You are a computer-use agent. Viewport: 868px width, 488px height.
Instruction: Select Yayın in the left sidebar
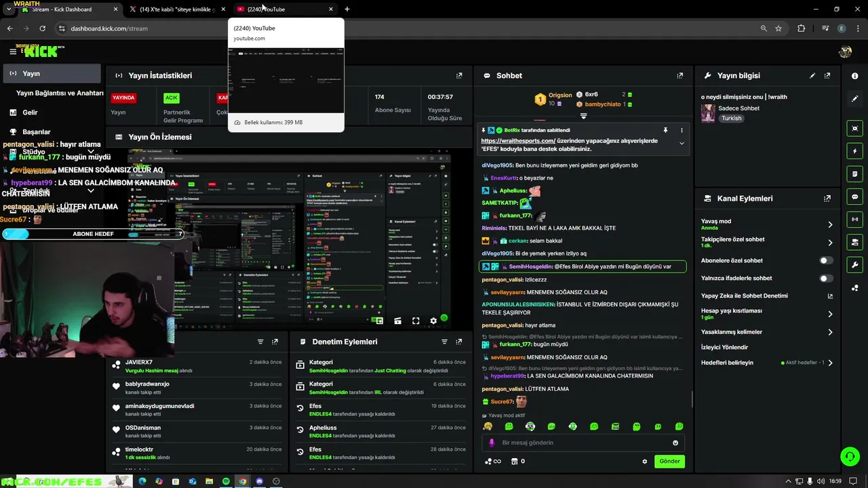(x=52, y=73)
